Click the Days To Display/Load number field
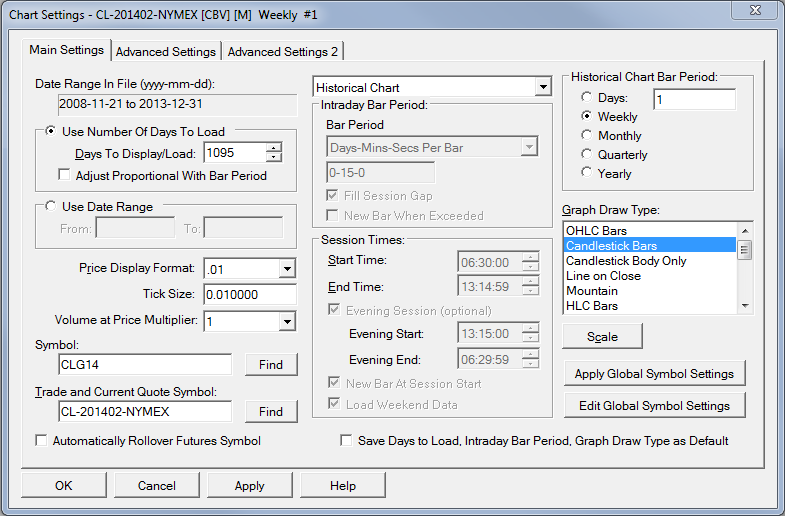Image resolution: width=785 pixels, height=516 pixels. point(235,153)
